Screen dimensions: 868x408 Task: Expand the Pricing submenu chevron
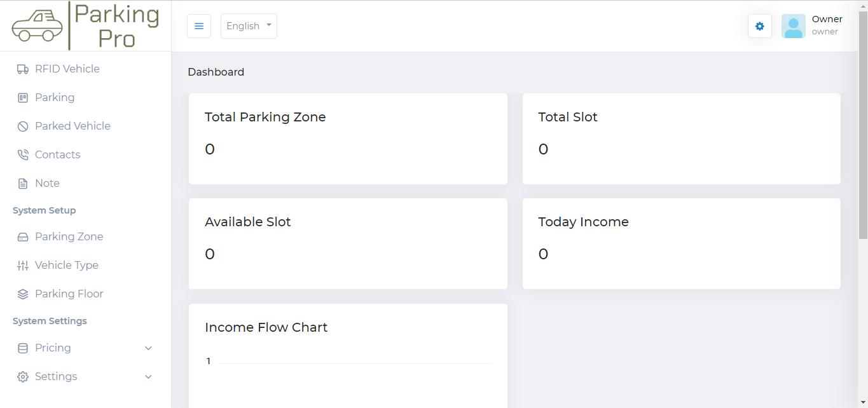[148, 348]
